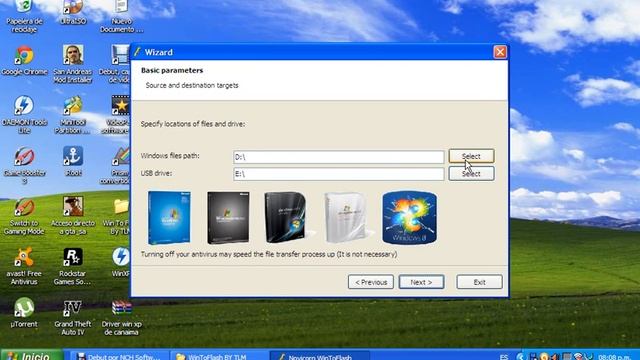Select the Windows 8 logo image

[409, 218]
